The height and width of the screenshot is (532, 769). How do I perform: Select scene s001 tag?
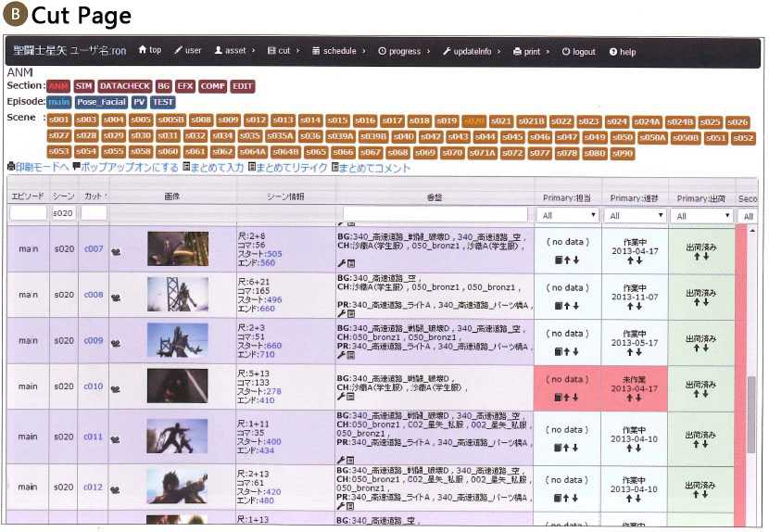pyautogui.click(x=59, y=120)
